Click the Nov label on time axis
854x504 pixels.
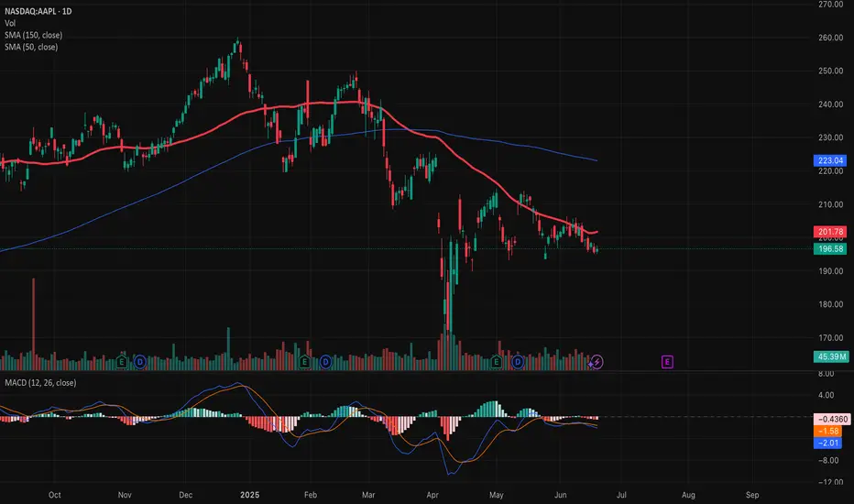[x=125, y=495]
